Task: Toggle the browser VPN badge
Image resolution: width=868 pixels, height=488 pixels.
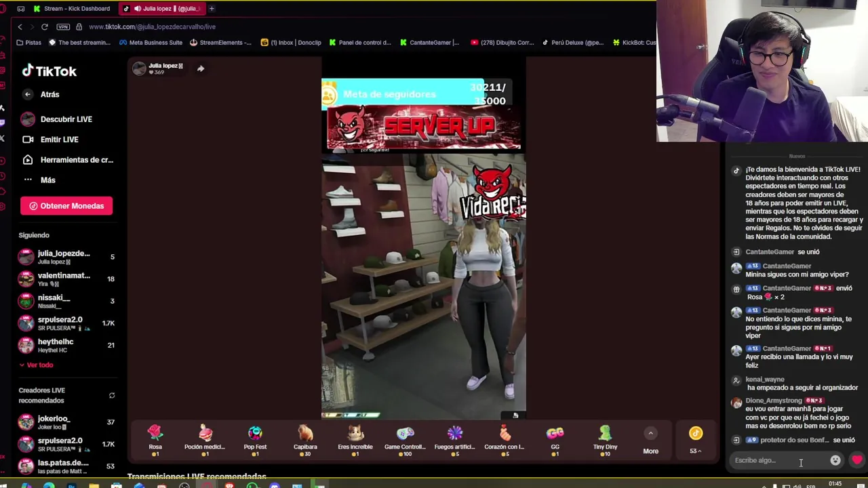Action: 63,26
